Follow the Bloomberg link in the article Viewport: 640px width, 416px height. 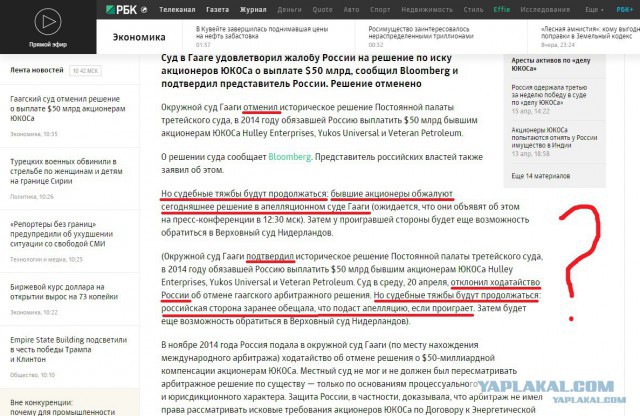point(289,157)
